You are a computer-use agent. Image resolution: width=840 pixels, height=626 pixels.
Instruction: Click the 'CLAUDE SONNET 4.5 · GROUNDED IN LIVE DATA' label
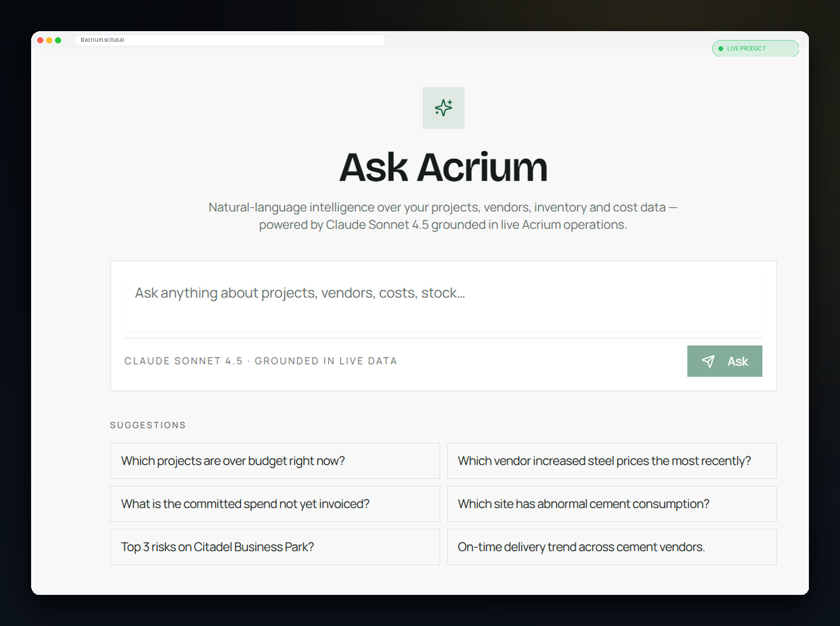pos(261,361)
